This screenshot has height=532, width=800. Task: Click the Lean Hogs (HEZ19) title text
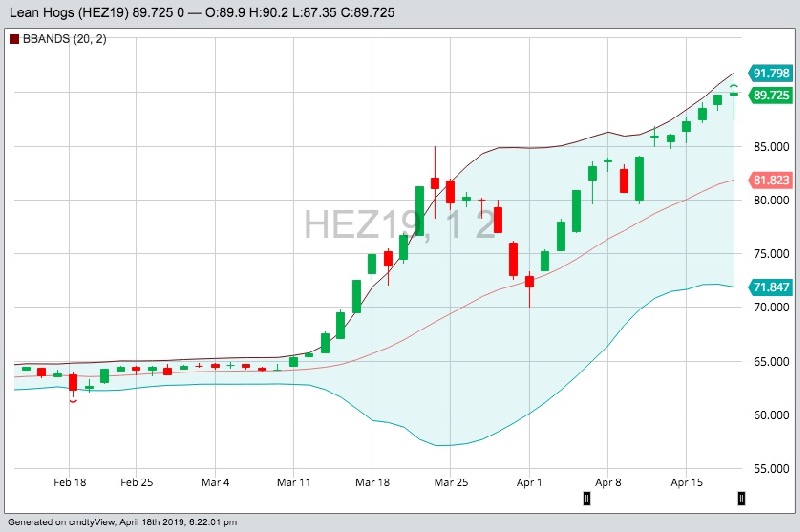coord(69,12)
